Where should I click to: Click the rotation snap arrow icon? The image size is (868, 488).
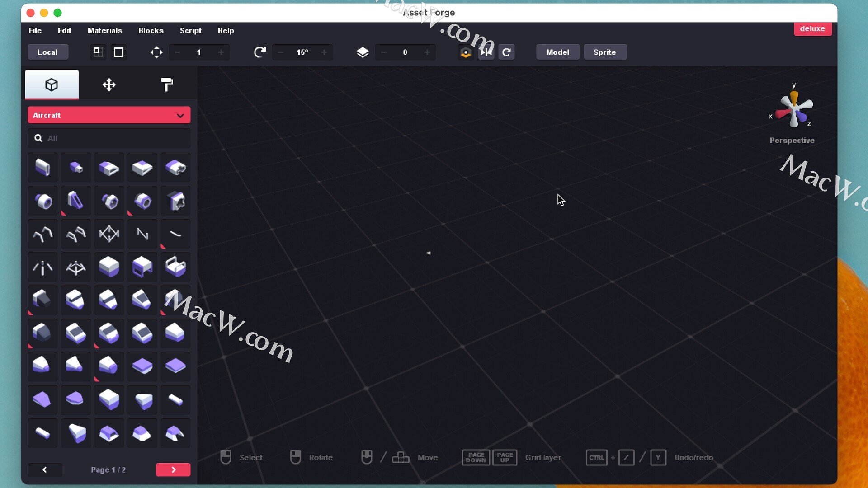coord(259,52)
